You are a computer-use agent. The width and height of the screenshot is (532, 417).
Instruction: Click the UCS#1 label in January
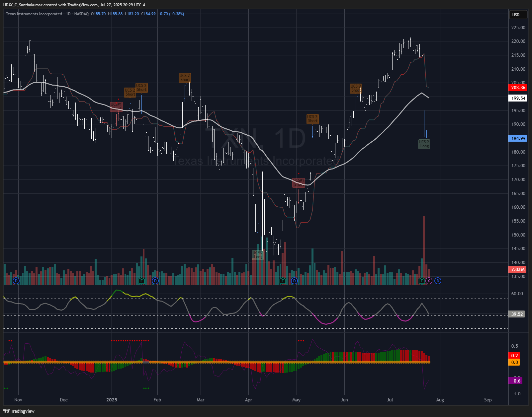tap(116, 106)
